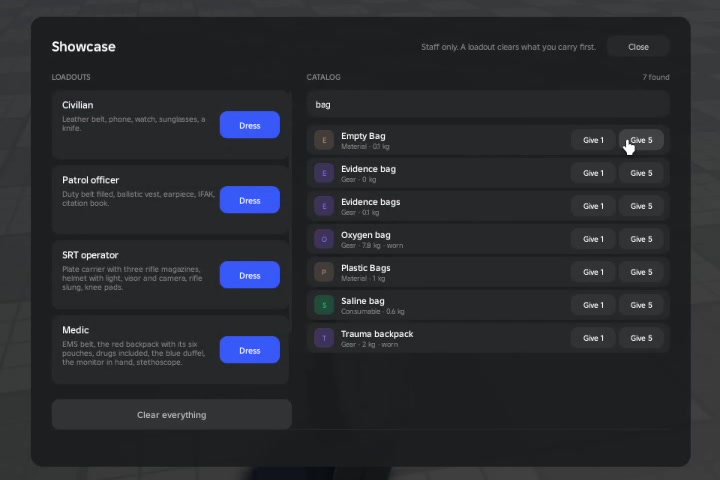
Task: Click the Showcase panel title
Action: pos(84,47)
